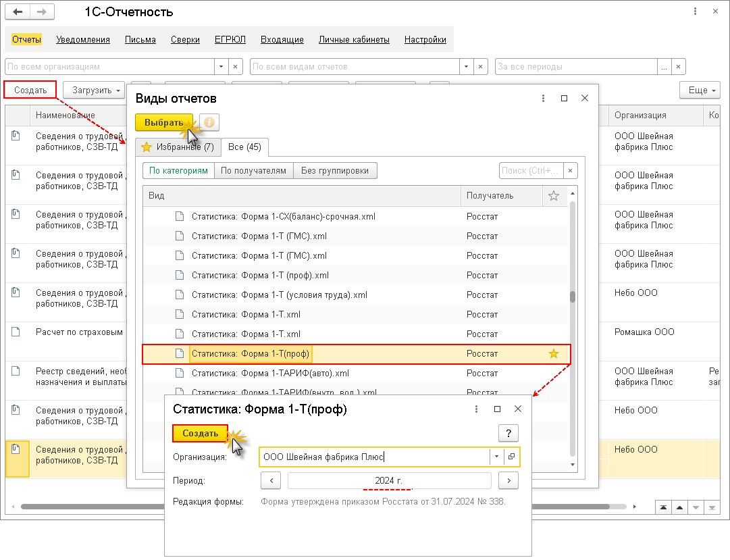This screenshot has width=730, height=560.
Task: Switch grouping to По получателям
Action: point(254,170)
